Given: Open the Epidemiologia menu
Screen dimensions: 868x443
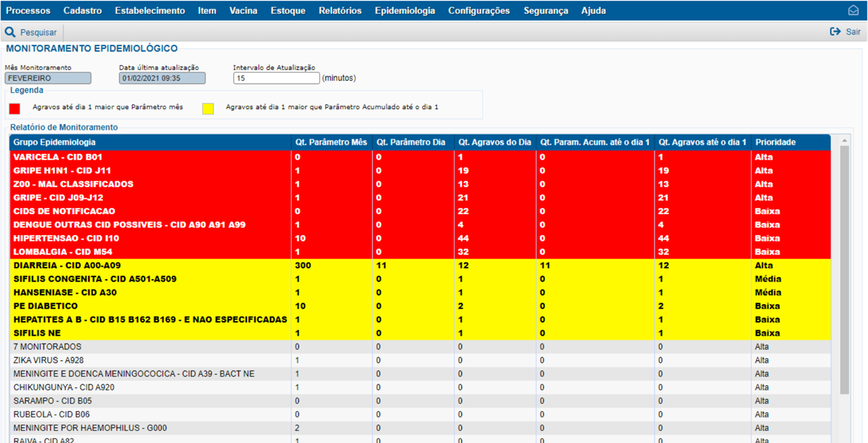Looking at the screenshot, I should (x=405, y=11).
